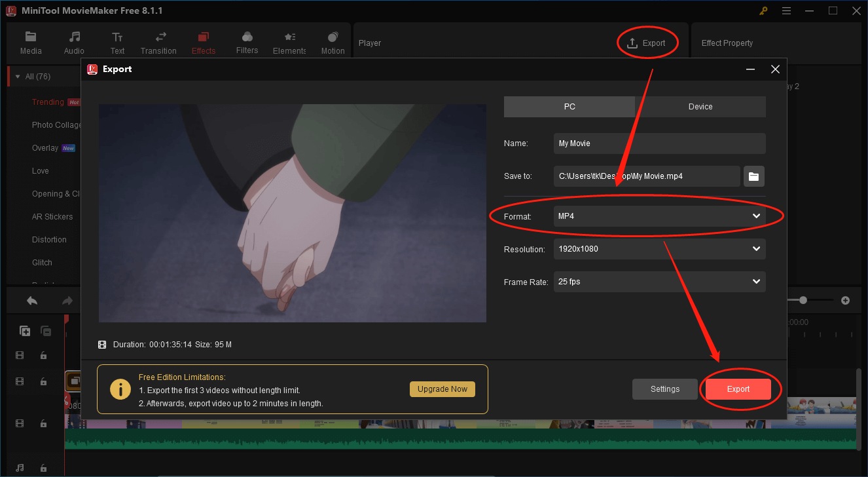Open the Format dropdown showing MP4

point(659,216)
